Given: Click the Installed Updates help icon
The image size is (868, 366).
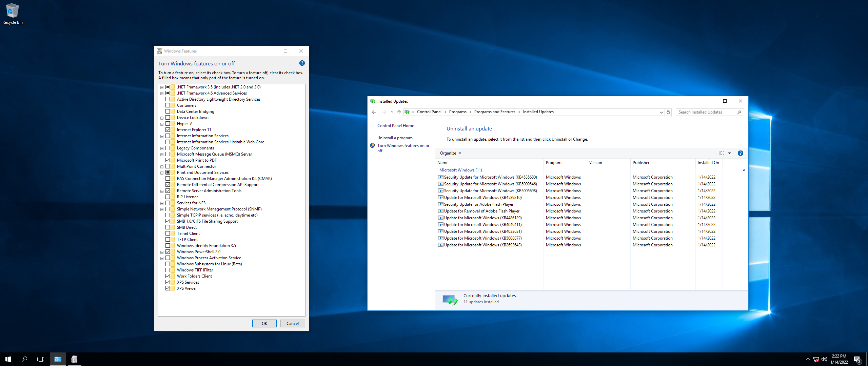Looking at the screenshot, I should pos(740,153).
